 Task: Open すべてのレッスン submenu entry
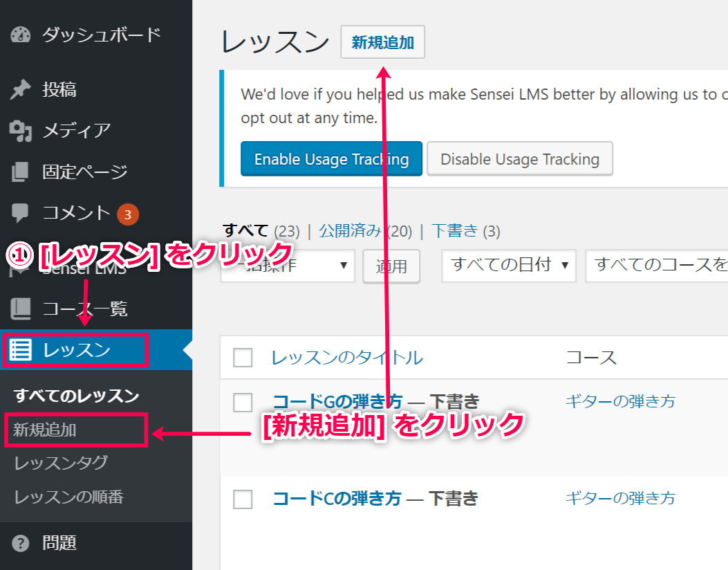pos(77,396)
